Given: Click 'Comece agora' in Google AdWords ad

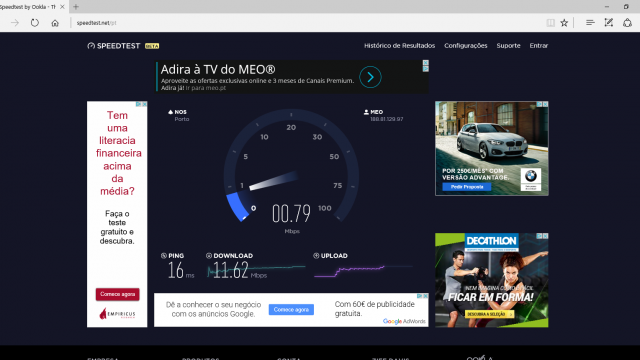Looking at the screenshot, I should coord(291,309).
